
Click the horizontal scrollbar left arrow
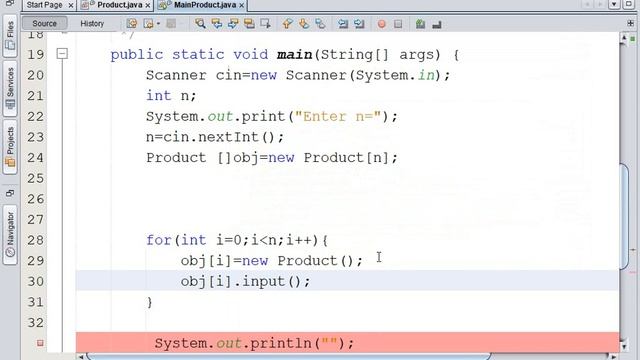pos(81,357)
